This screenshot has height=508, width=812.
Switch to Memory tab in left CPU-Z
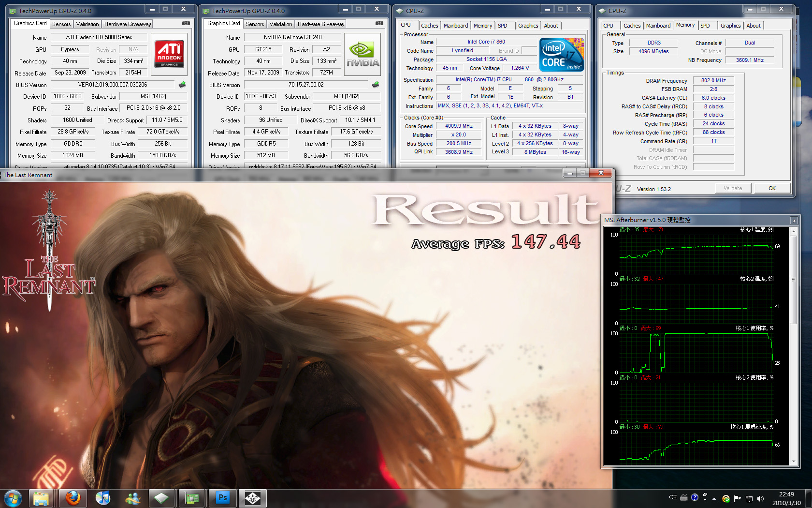(x=483, y=26)
